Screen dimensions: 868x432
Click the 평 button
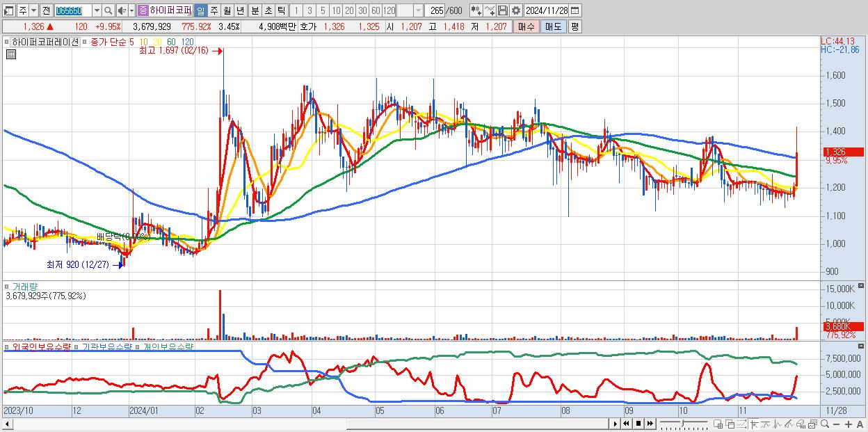click(x=574, y=26)
